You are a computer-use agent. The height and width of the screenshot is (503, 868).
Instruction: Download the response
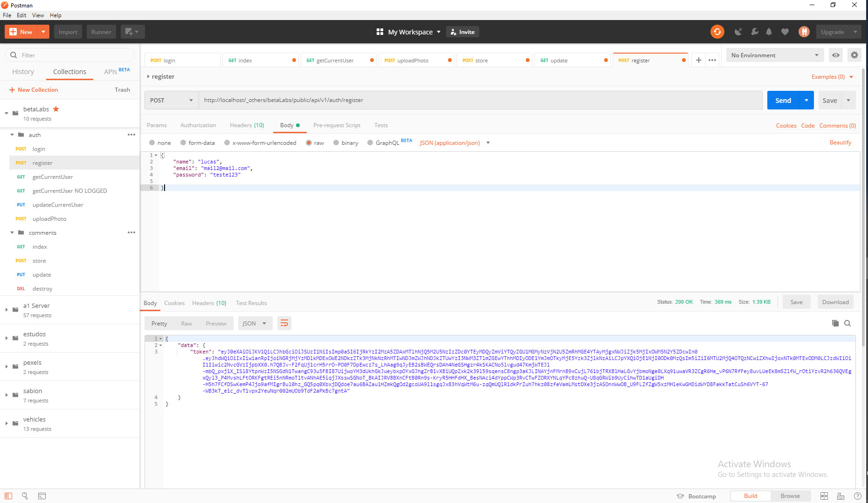(x=835, y=302)
